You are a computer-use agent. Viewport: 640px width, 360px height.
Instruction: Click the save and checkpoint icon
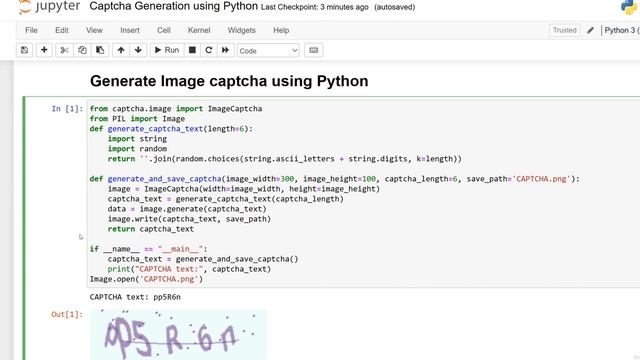click(x=24, y=50)
